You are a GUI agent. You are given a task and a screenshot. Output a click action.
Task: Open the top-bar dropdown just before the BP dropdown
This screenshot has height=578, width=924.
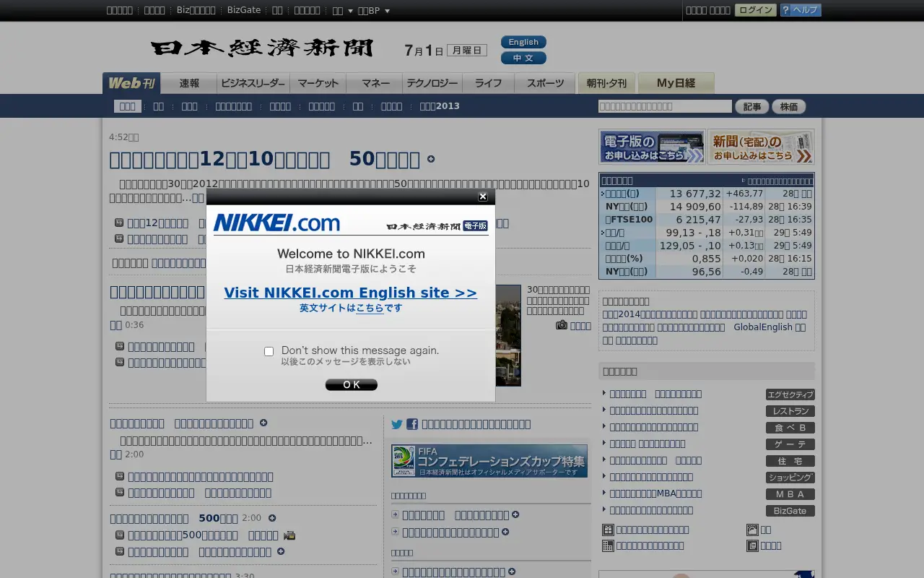point(342,11)
